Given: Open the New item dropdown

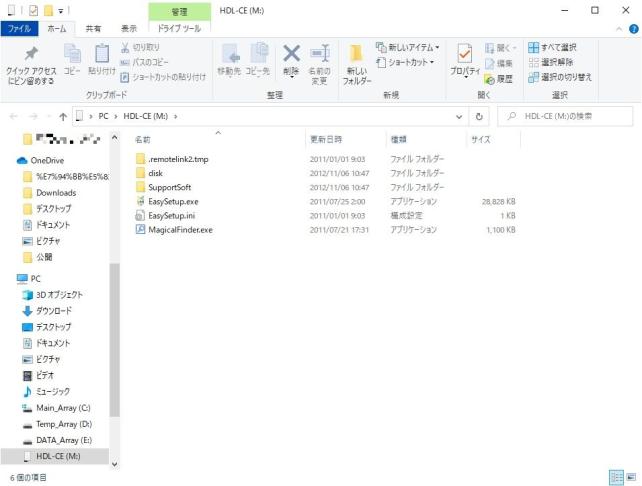Looking at the screenshot, I should [x=407, y=47].
